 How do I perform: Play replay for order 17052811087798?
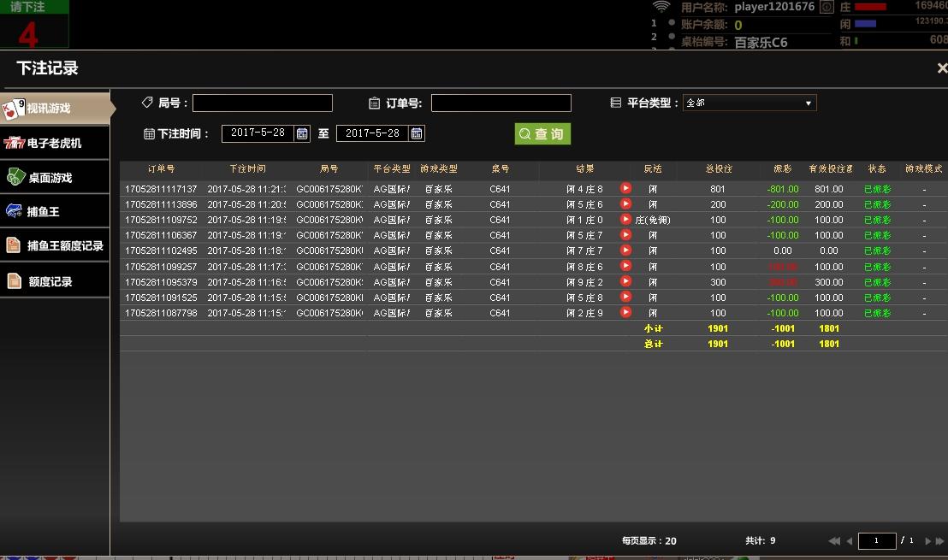click(x=625, y=312)
